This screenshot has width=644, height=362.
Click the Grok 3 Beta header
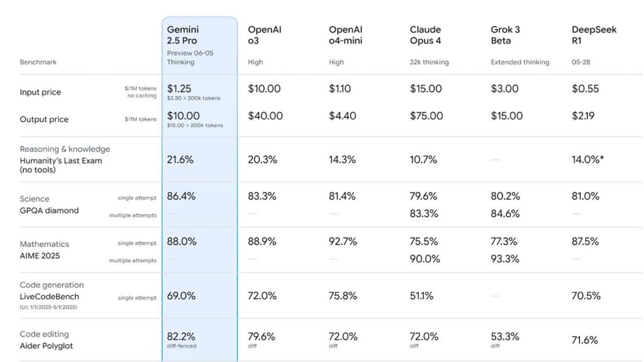point(506,35)
